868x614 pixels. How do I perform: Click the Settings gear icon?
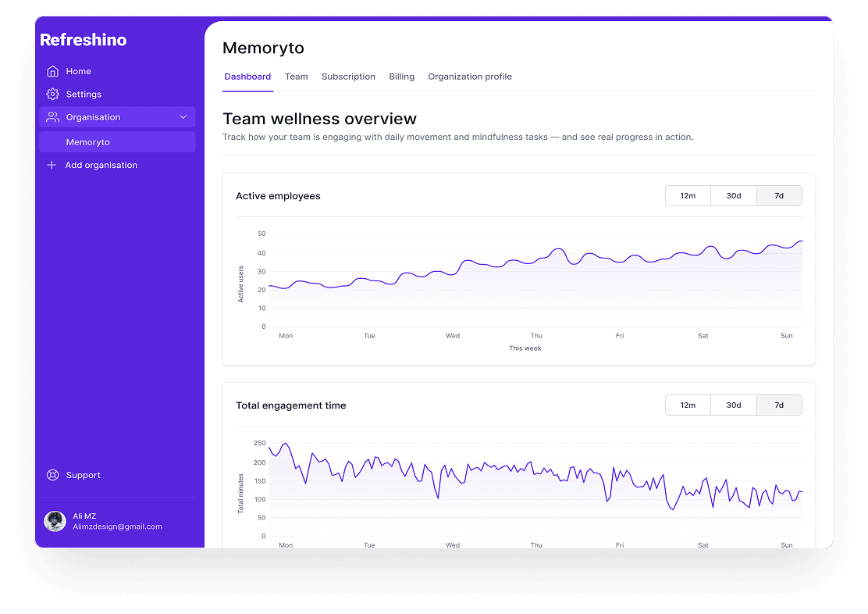tap(52, 94)
